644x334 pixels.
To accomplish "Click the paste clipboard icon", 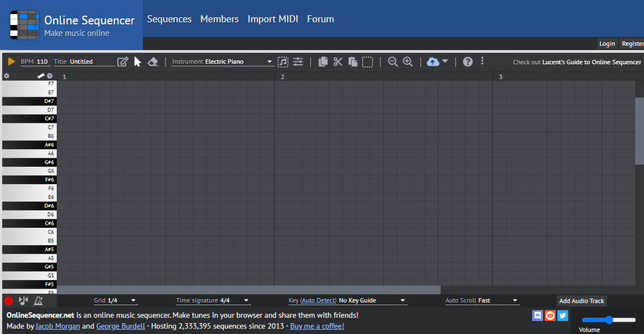I will click(352, 62).
